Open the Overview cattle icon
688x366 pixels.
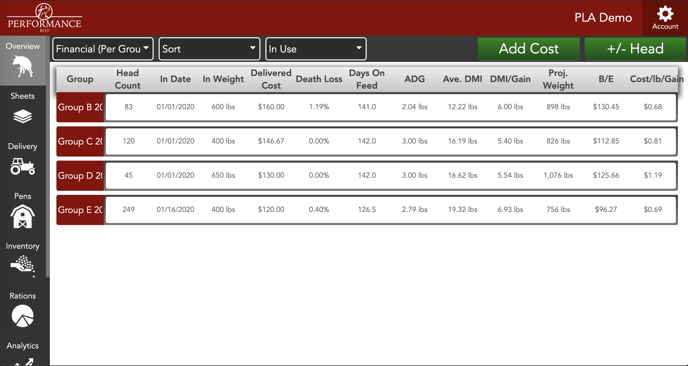pos(22,67)
